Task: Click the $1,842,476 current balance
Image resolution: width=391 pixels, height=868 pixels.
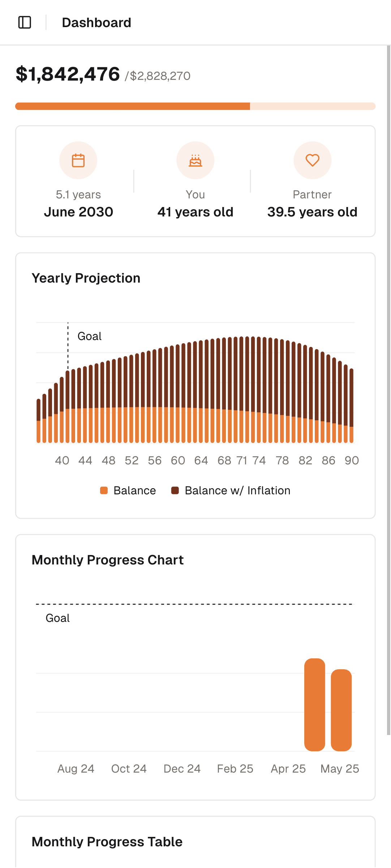Action: tap(68, 74)
